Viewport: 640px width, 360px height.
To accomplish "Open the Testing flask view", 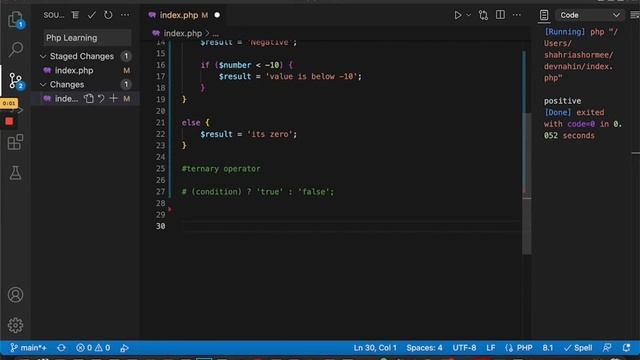I will click(16, 173).
